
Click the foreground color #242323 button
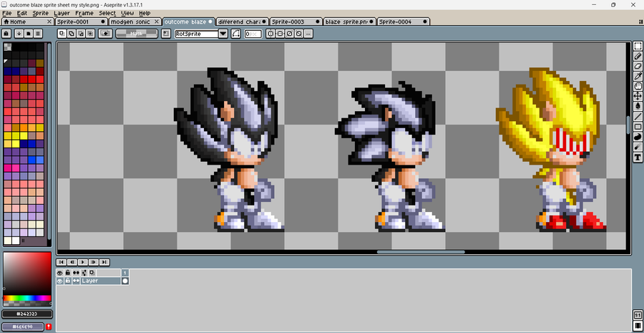click(x=27, y=314)
